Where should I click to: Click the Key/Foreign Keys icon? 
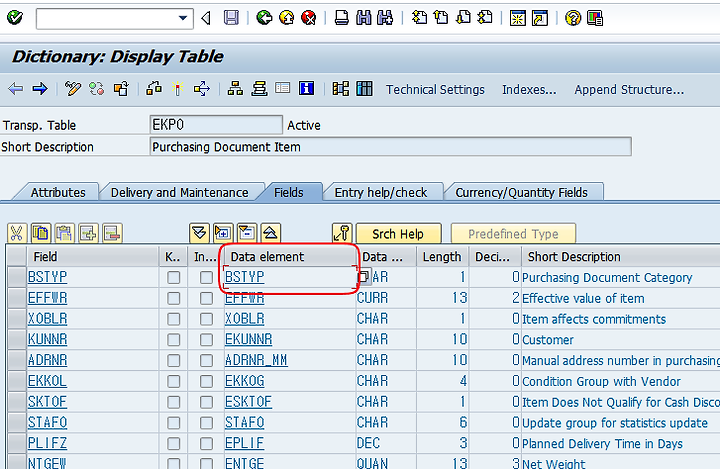coord(342,233)
